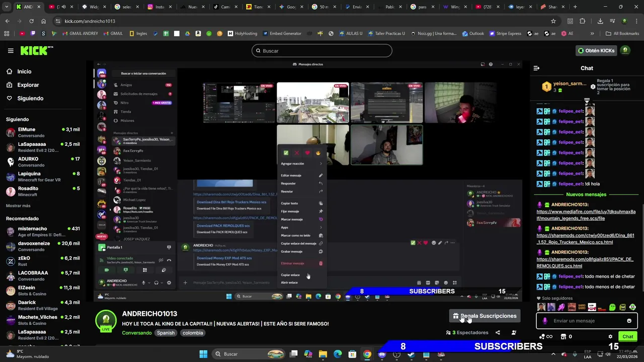Open Machete_Vilches recommended channel

(43, 320)
